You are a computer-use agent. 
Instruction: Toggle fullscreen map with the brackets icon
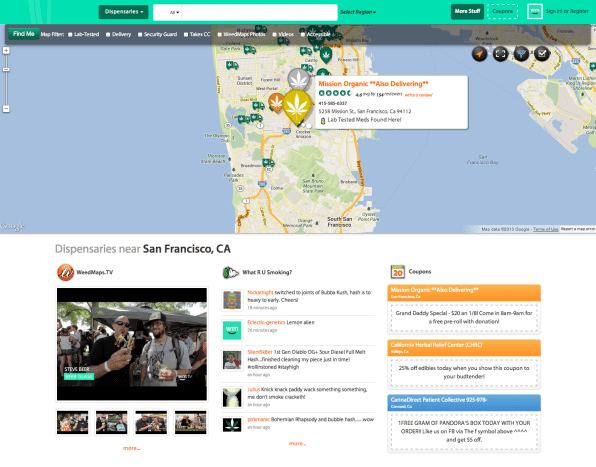[x=501, y=54]
